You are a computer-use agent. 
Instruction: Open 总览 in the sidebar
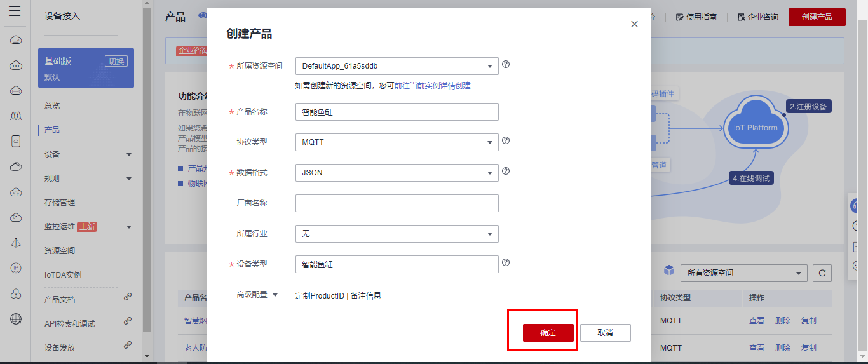(52, 106)
